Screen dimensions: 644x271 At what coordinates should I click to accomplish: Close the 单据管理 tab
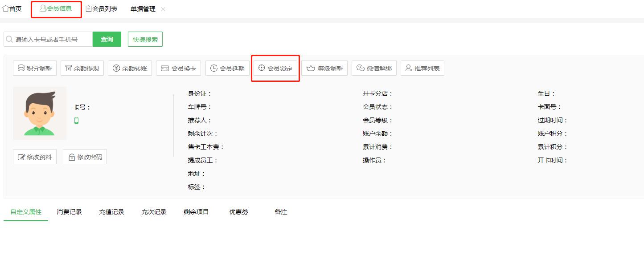(163, 9)
